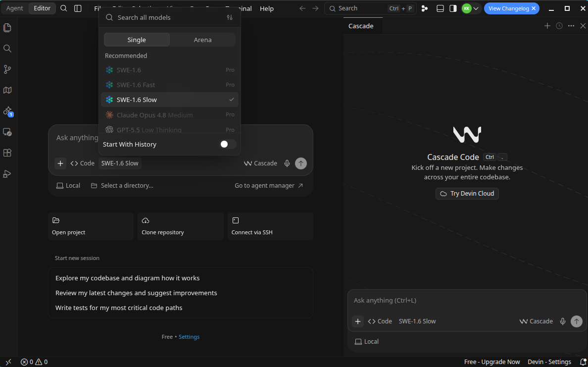
Task: Follow Go to agent manager link
Action: 269,185
